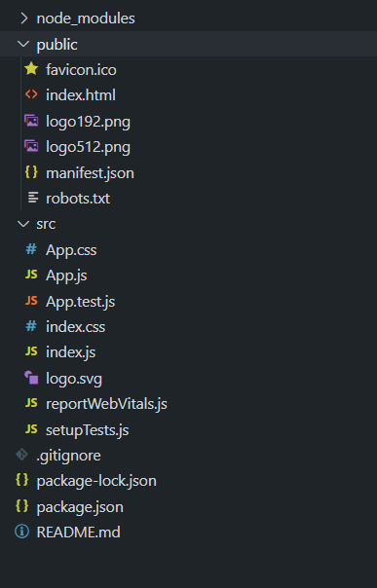Click the orange HTML brackets icon for index.html
The height and width of the screenshot is (588, 377).
(x=31, y=94)
